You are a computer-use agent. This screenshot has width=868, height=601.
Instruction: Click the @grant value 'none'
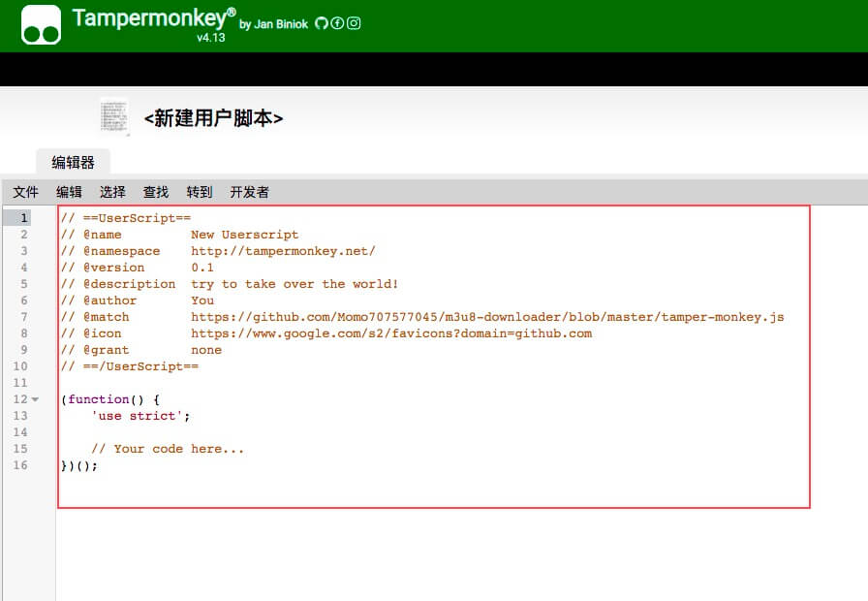[x=206, y=350]
